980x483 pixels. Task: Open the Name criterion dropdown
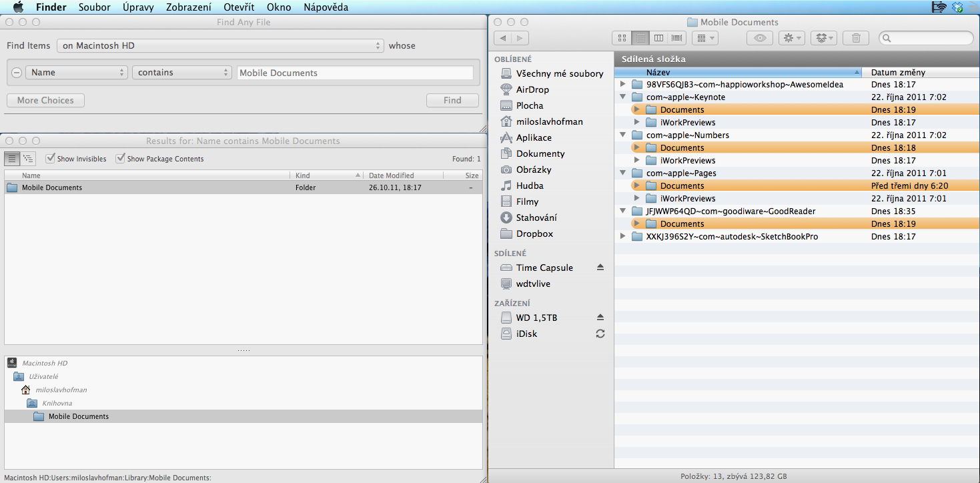77,73
